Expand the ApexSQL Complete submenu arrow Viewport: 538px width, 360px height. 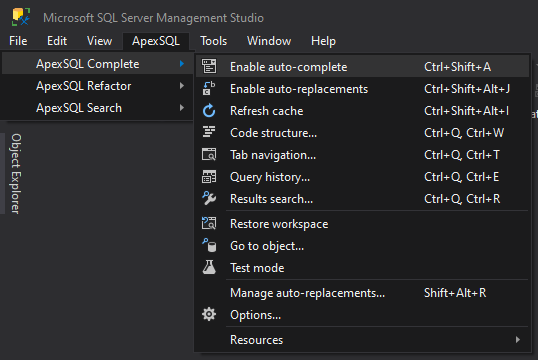[182, 63]
